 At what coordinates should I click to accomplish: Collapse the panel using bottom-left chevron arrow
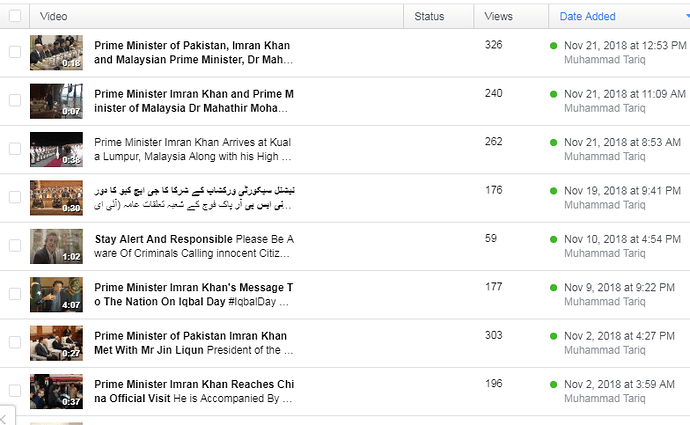point(4,418)
